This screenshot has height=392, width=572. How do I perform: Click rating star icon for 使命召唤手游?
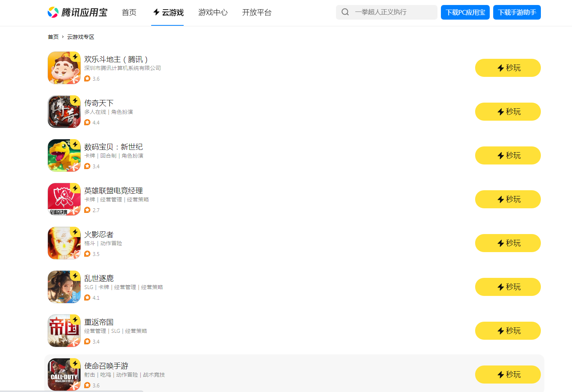(87, 385)
